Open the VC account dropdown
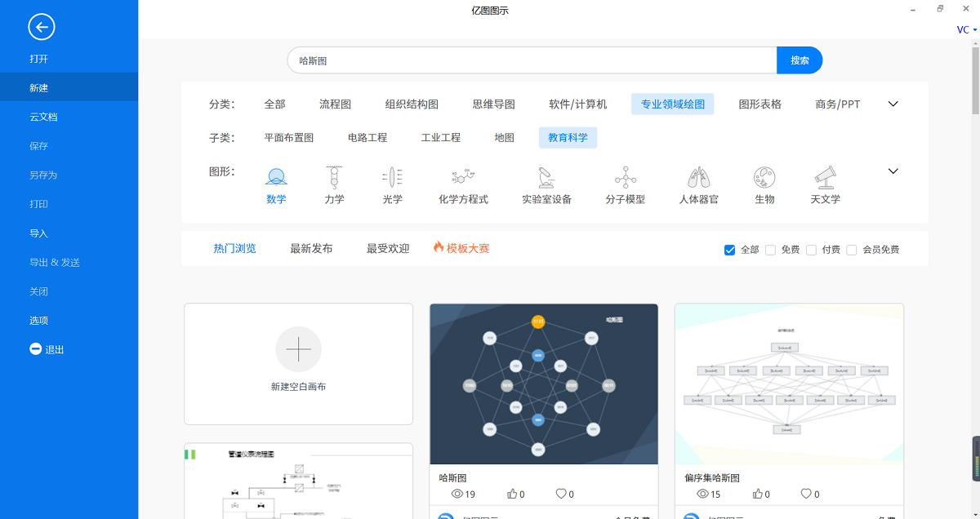Screen dimensions: 980x519 click(967, 30)
